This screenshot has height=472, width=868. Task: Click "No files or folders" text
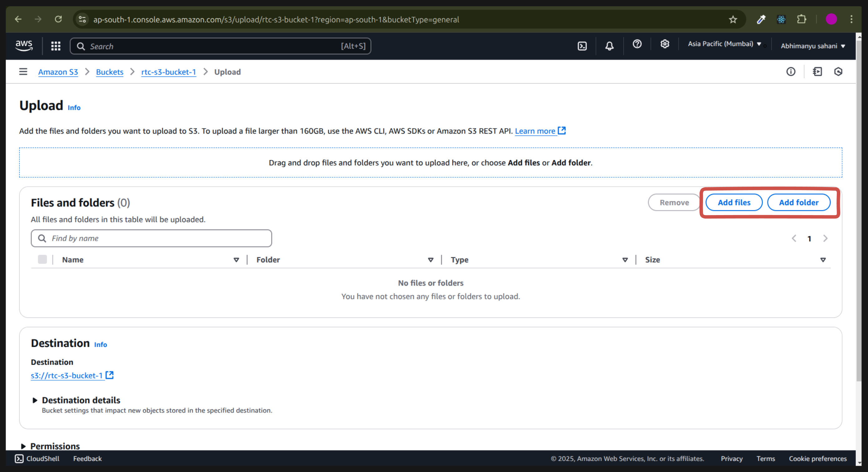pos(430,283)
